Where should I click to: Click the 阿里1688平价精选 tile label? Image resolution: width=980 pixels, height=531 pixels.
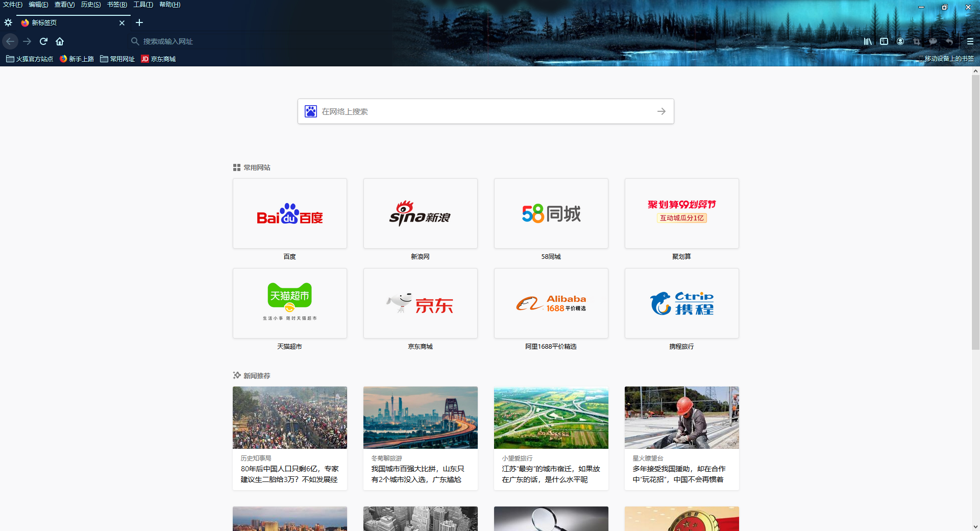coord(551,347)
